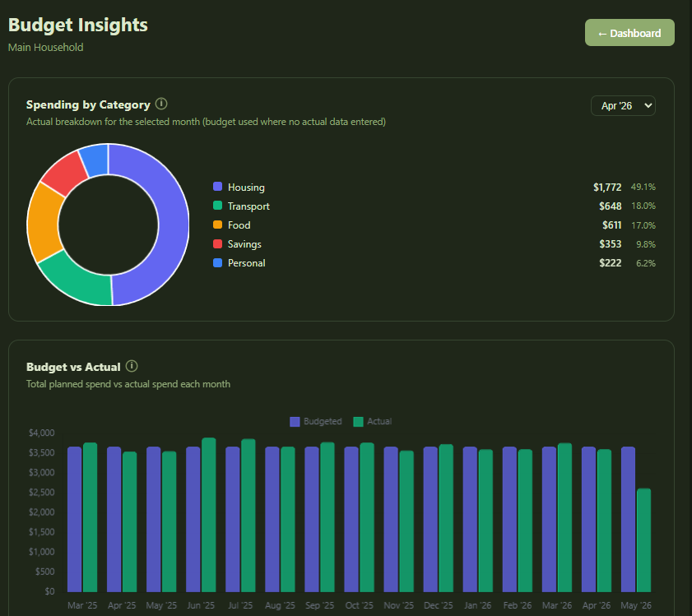Select the Housing legend label

click(246, 187)
